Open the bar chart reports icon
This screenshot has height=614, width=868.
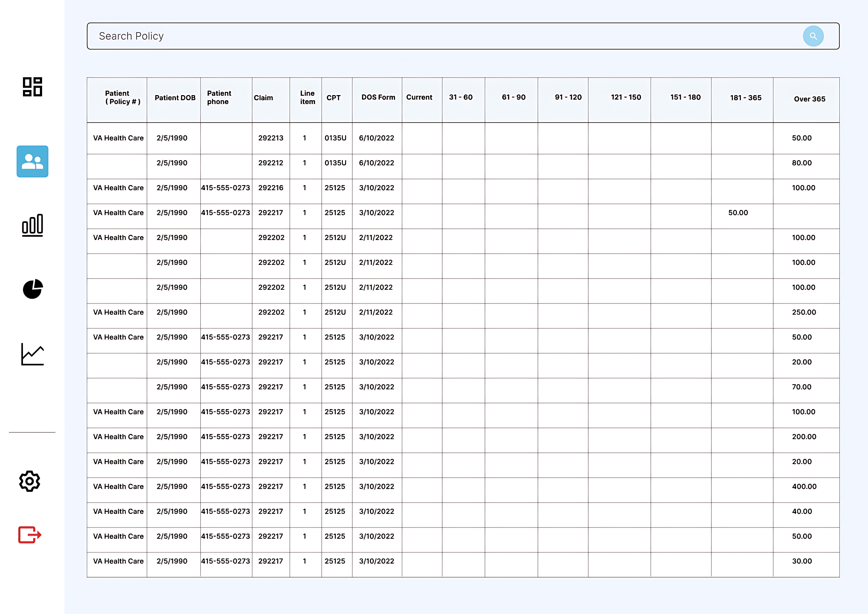coord(33,225)
